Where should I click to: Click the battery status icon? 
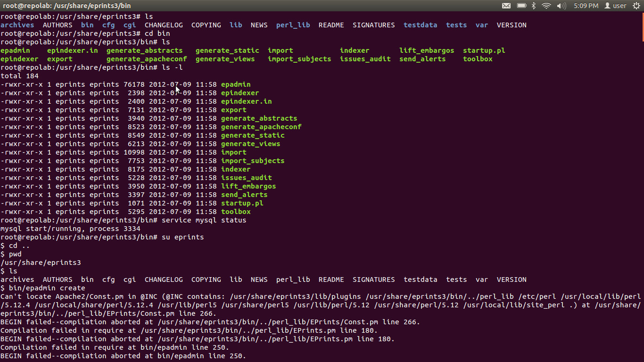point(521,6)
